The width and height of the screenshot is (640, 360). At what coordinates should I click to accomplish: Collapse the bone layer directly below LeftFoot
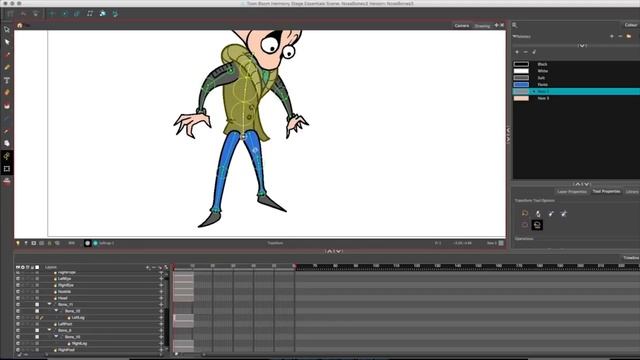click(x=49, y=330)
